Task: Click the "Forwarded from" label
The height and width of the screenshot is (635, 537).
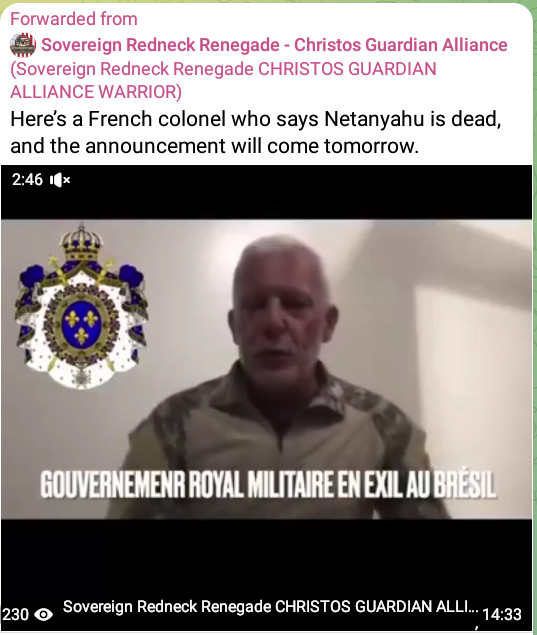Action: 74,19
